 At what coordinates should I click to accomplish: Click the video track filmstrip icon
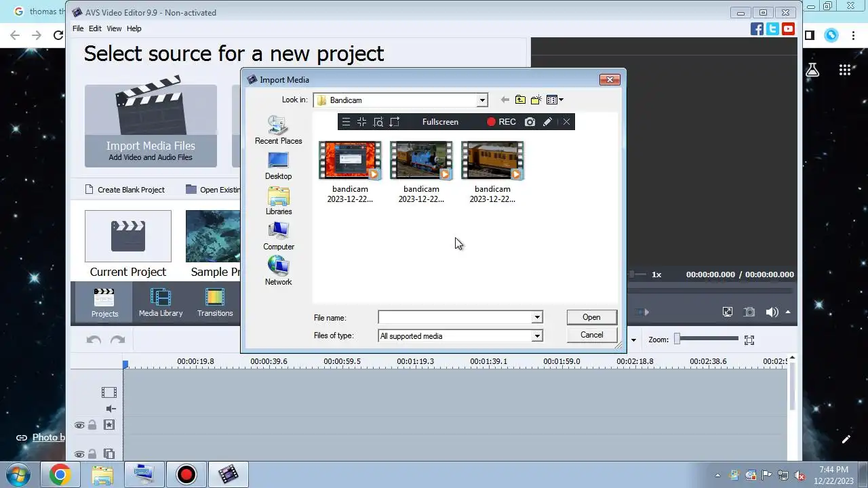click(x=108, y=392)
